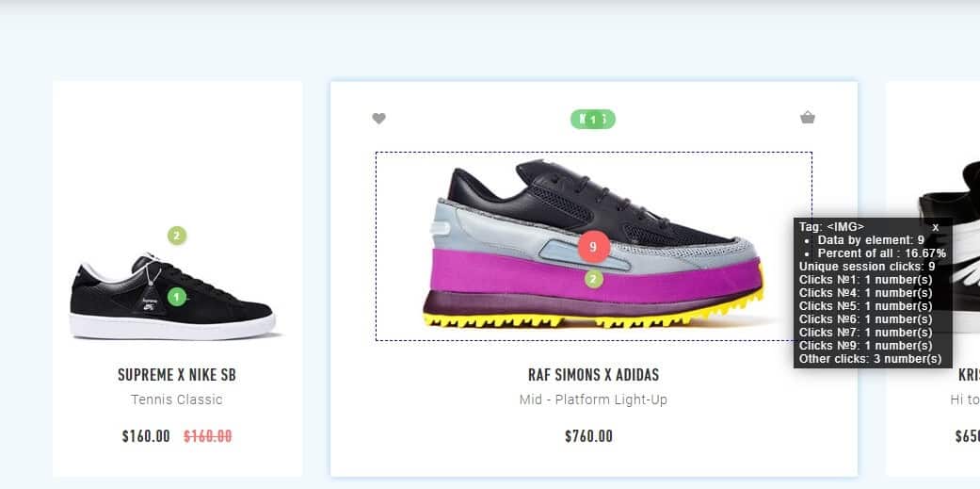Viewport: 980px width, 489px height.
Task: Click Other clicks line in tooltip
Action: point(870,359)
